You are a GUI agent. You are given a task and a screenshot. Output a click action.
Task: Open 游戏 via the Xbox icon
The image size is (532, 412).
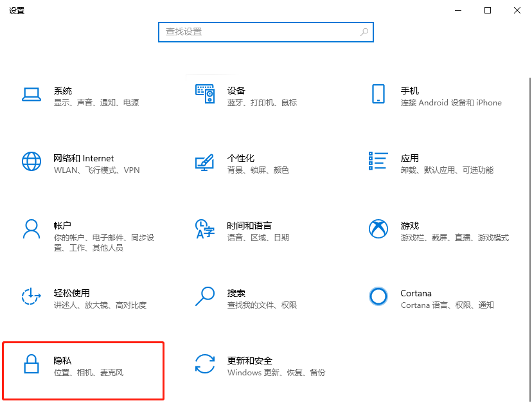click(x=378, y=229)
